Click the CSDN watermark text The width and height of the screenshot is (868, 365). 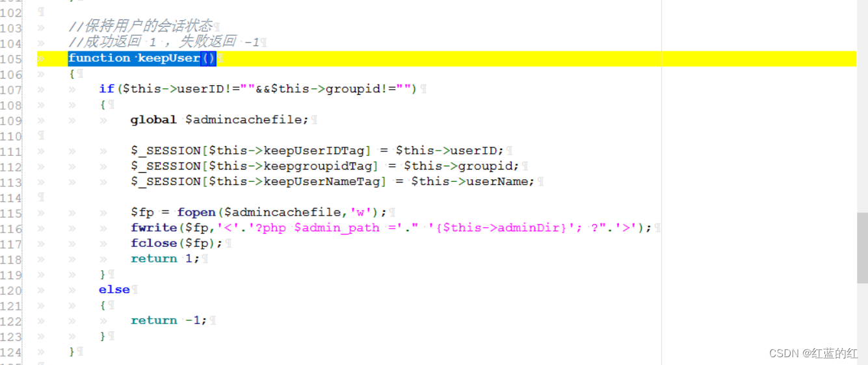pos(813,353)
